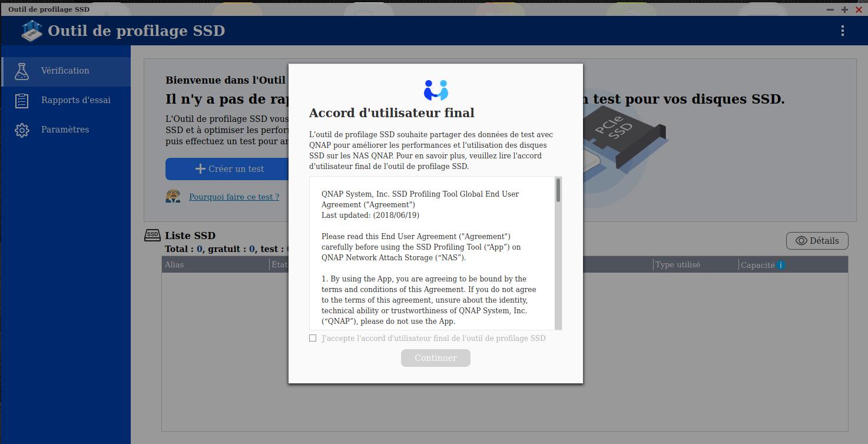Switch to Rapports d'essai section
This screenshot has height=444, width=868.
(x=75, y=100)
